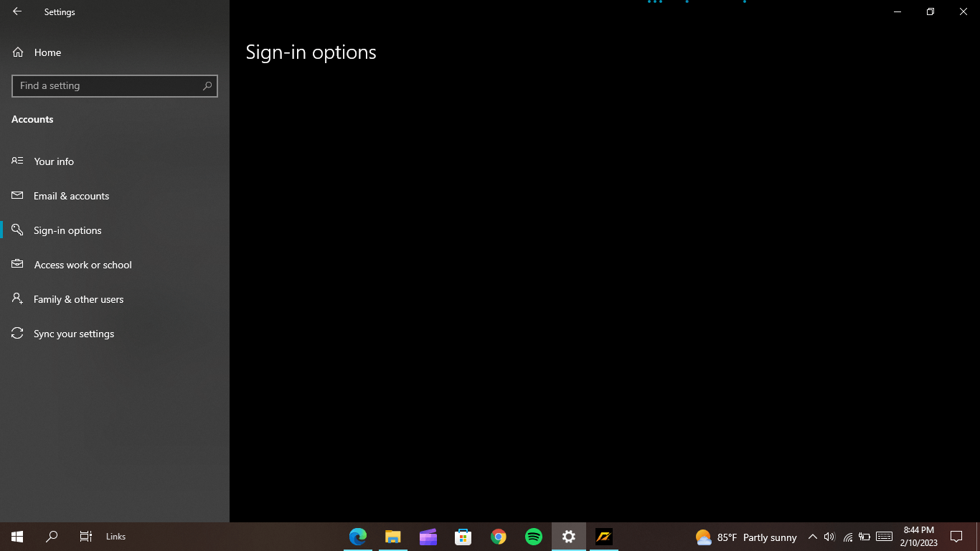Open the volume control in the tray

830,537
